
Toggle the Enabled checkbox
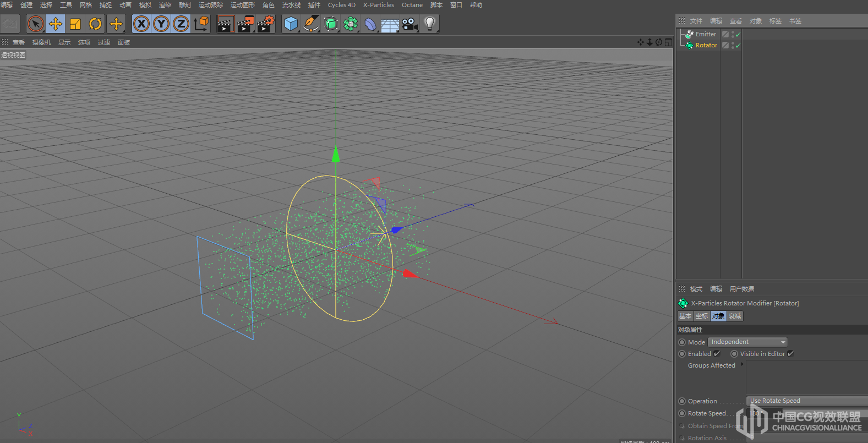tap(717, 354)
